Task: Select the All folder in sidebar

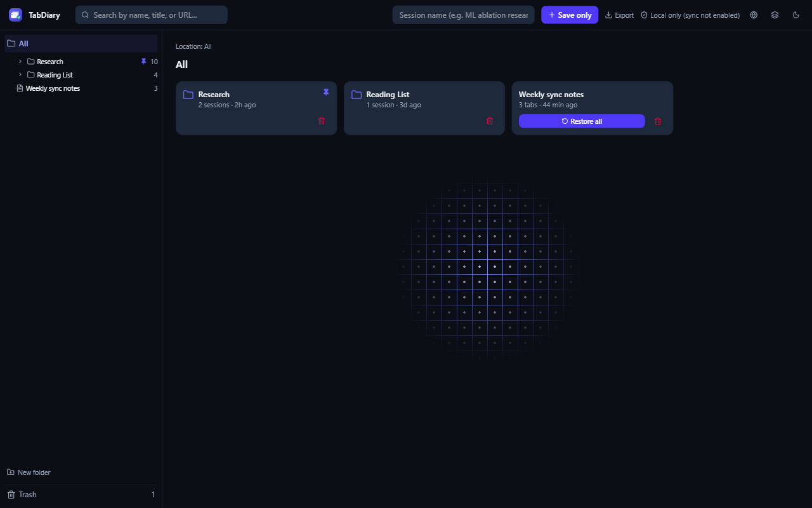Action: [81, 43]
